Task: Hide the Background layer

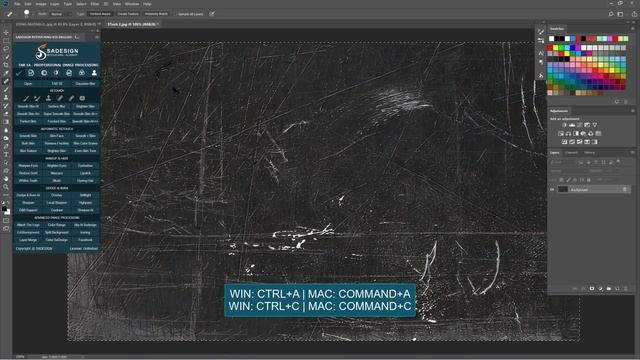Action: click(552, 189)
